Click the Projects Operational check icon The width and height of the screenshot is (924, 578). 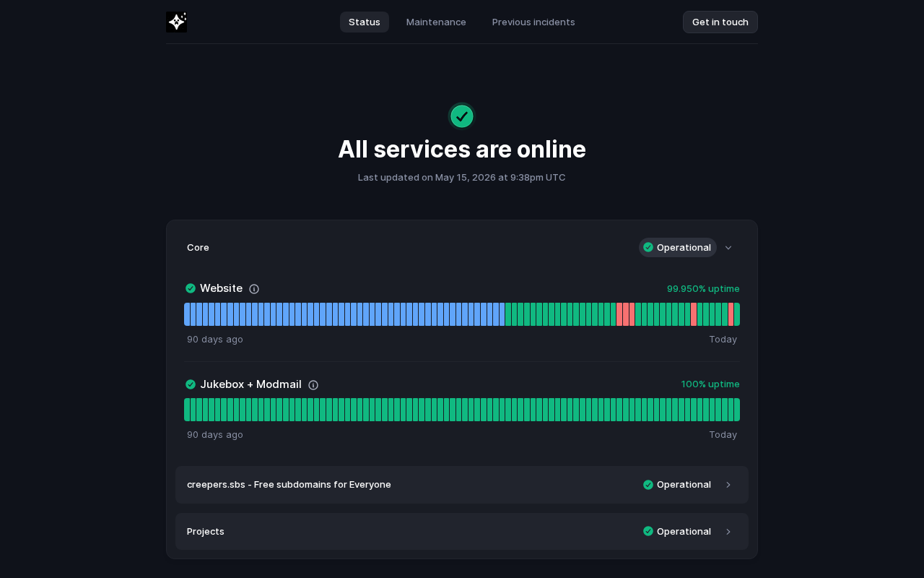coord(648,531)
